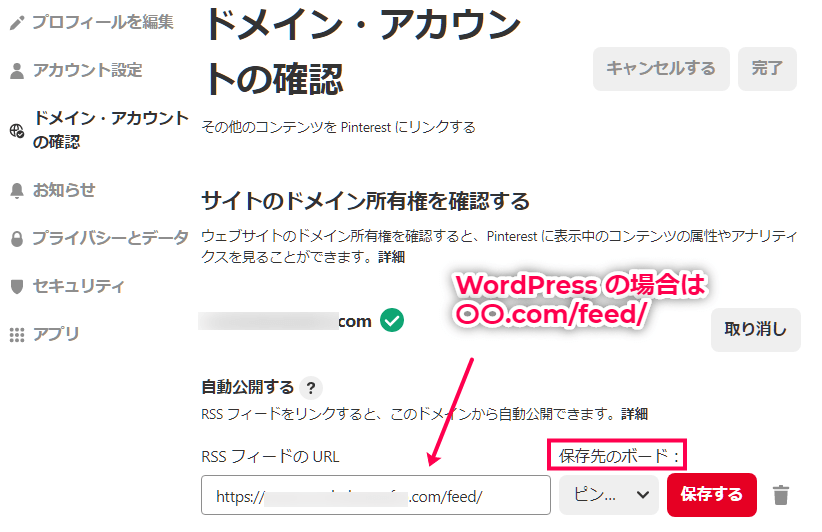Click the person icon beside アカウント設定
Viewport: 822px width, 532px height.
17,71
